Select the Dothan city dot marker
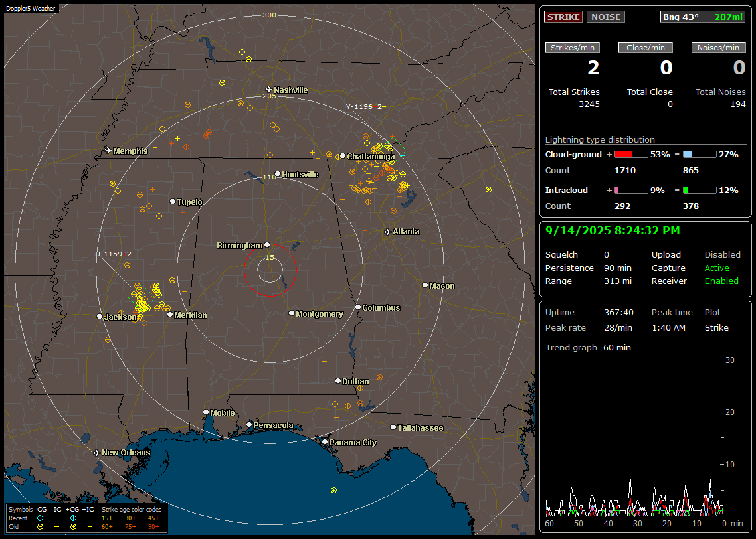This screenshot has width=756, height=539. click(338, 380)
